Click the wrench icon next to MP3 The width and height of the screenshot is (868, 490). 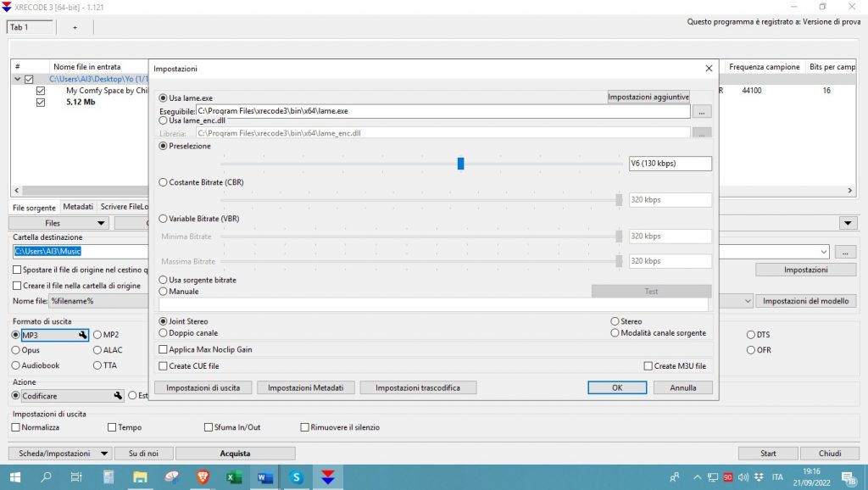[83, 335]
